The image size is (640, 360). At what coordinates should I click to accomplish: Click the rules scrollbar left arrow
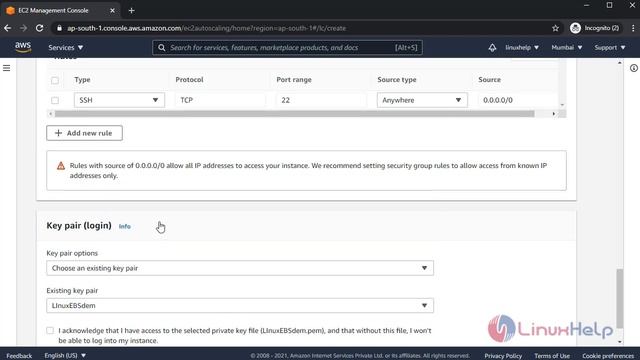[50, 114]
